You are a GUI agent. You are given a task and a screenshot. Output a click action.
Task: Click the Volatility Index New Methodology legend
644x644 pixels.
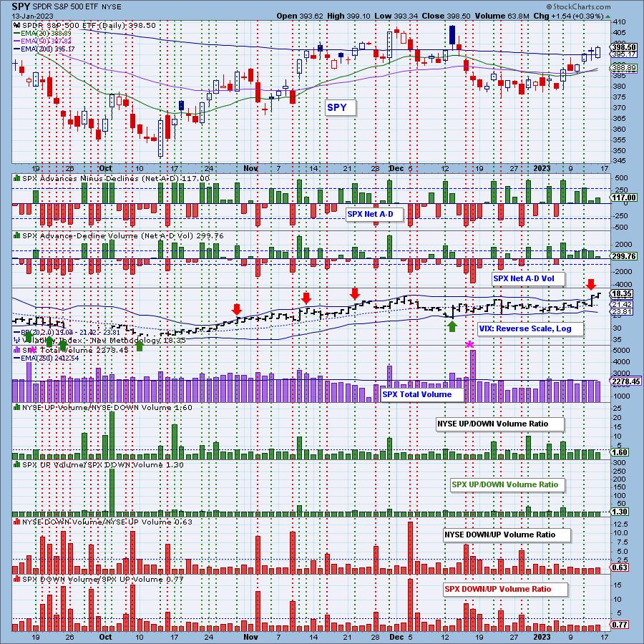pos(99,341)
